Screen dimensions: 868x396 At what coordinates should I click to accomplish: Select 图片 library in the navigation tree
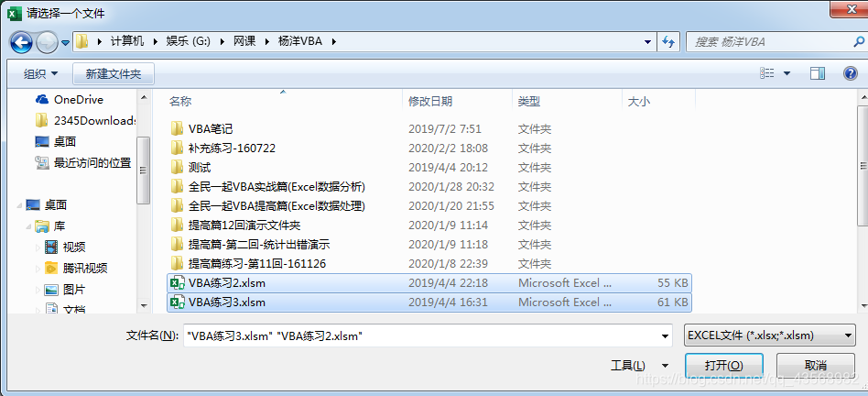click(65, 289)
